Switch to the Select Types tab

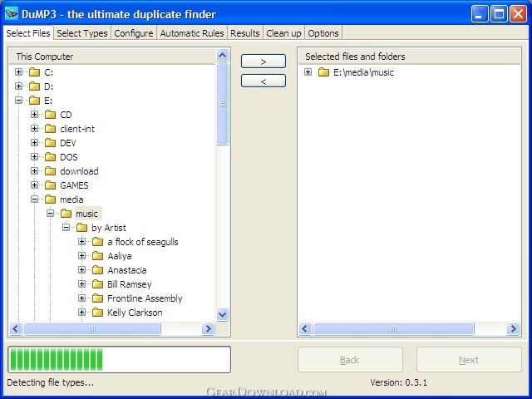pos(82,33)
